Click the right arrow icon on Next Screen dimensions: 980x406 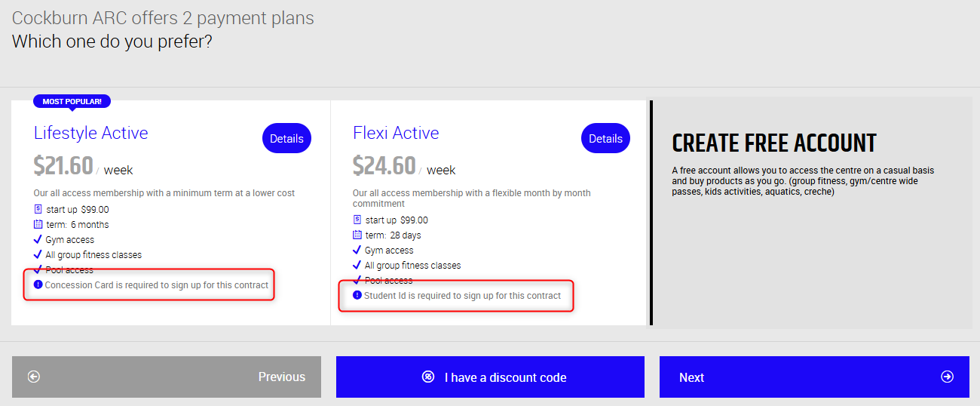[x=947, y=377]
